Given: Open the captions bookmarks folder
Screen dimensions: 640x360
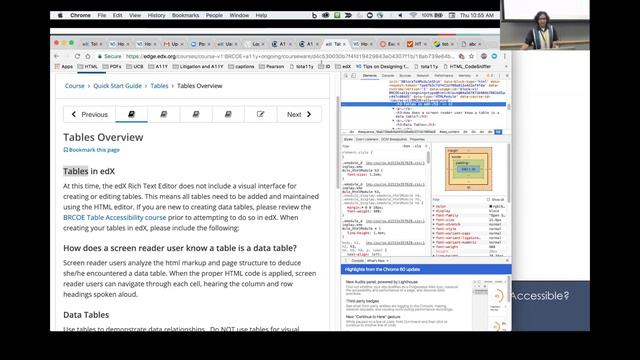Looking at the screenshot, I should tap(241, 67).
